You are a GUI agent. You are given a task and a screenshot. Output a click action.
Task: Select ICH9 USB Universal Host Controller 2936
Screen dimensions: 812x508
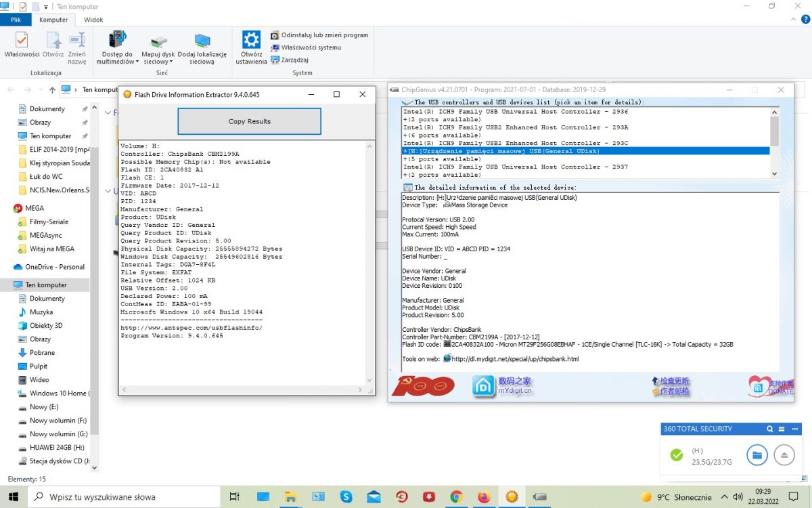click(x=586, y=112)
